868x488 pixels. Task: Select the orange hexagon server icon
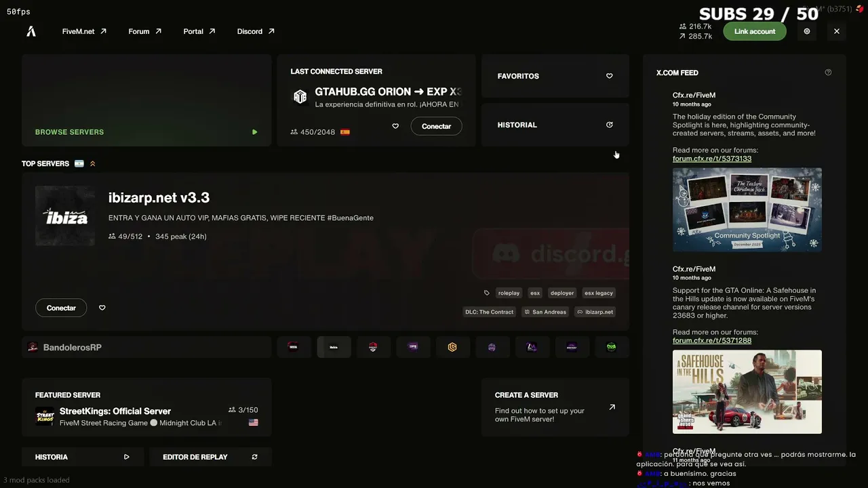pyautogui.click(x=452, y=347)
